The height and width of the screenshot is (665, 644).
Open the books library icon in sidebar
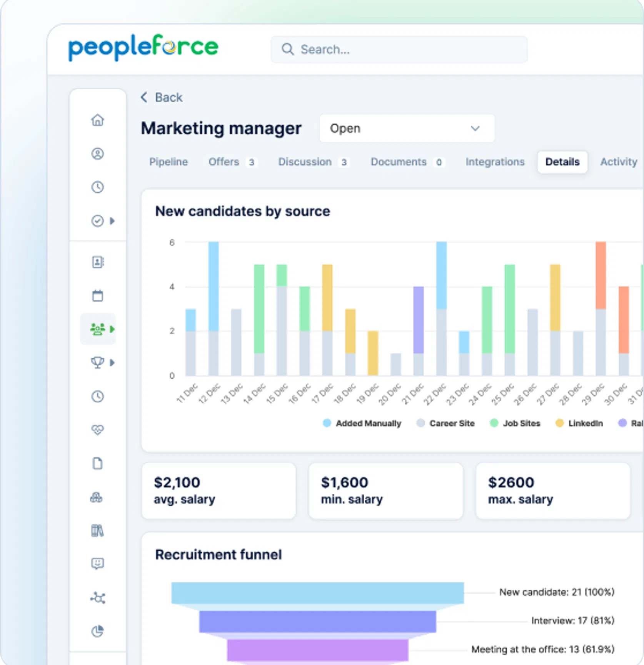(98, 531)
